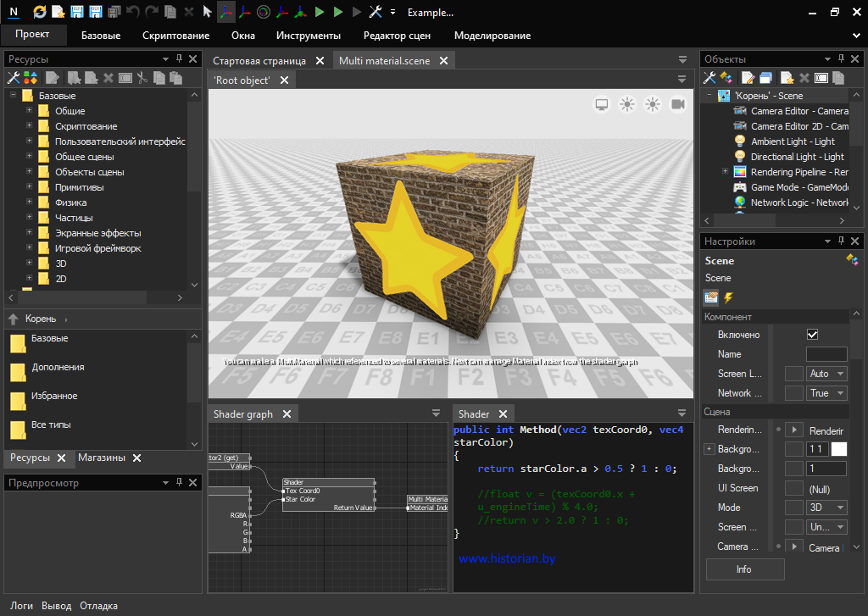The height and width of the screenshot is (616, 868).
Task: Click the Select (arrow cursor) tool in top toolbar
Action: (x=208, y=12)
